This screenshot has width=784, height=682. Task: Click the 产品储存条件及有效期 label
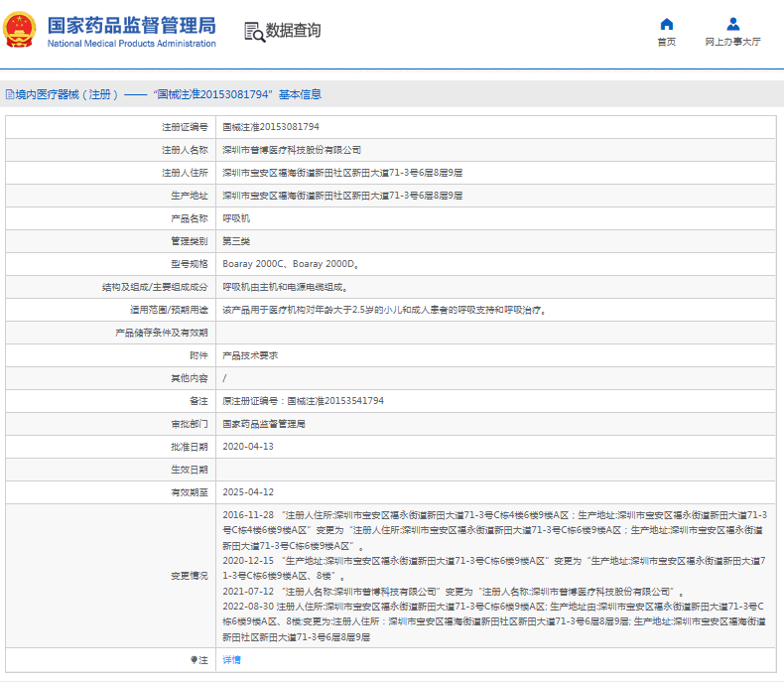(x=162, y=333)
